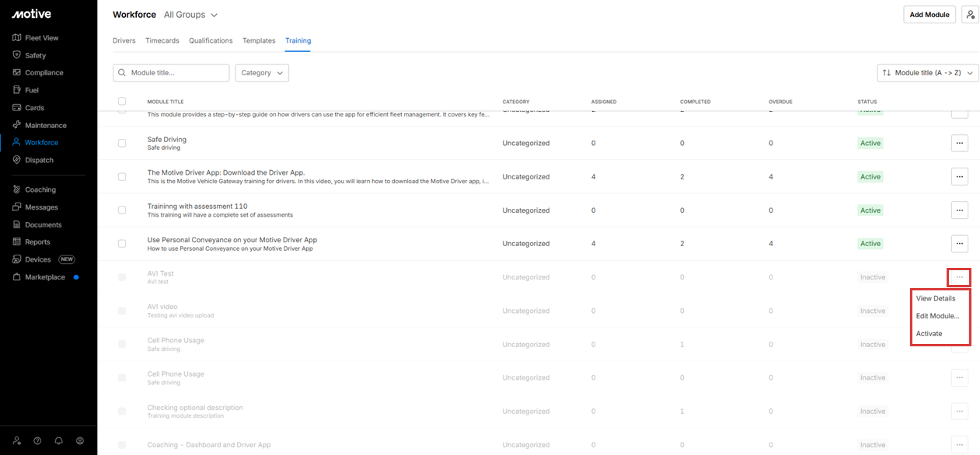The height and width of the screenshot is (455, 980).
Task: Open the Dispatch sidebar item
Action: [x=39, y=160]
